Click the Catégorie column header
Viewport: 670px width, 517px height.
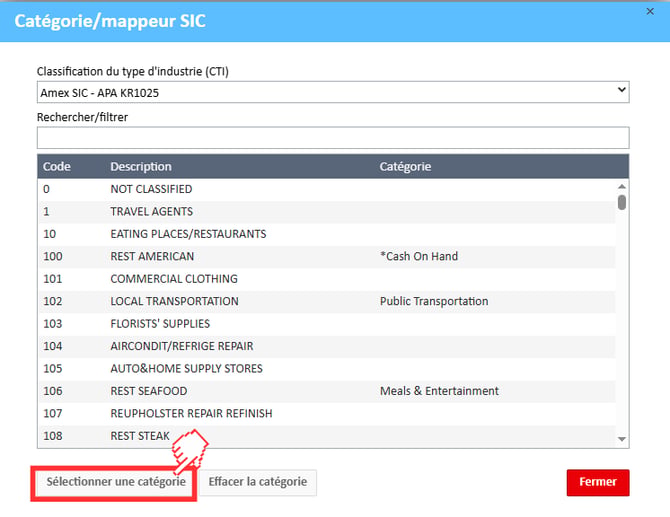pyautogui.click(x=405, y=166)
